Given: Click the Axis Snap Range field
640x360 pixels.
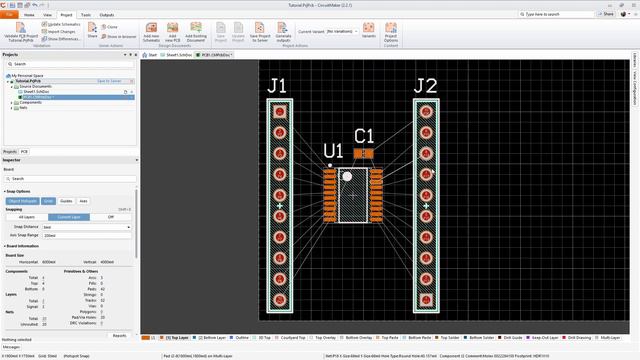Looking at the screenshot, I should click(87, 236).
